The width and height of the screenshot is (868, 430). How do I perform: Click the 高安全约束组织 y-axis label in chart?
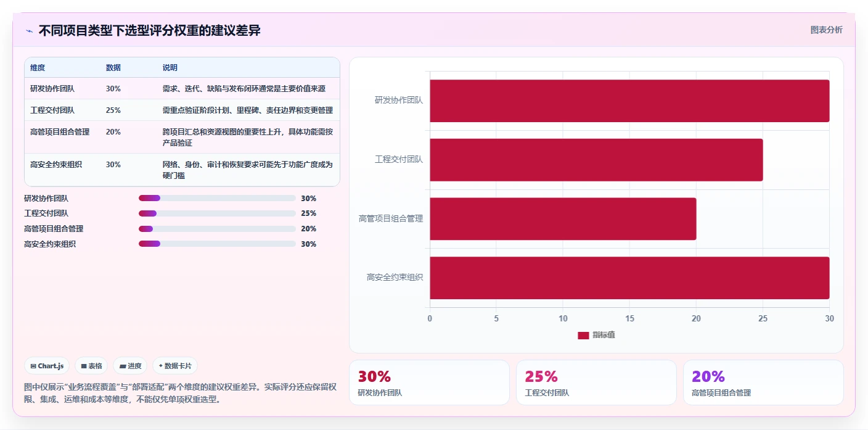(x=395, y=278)
